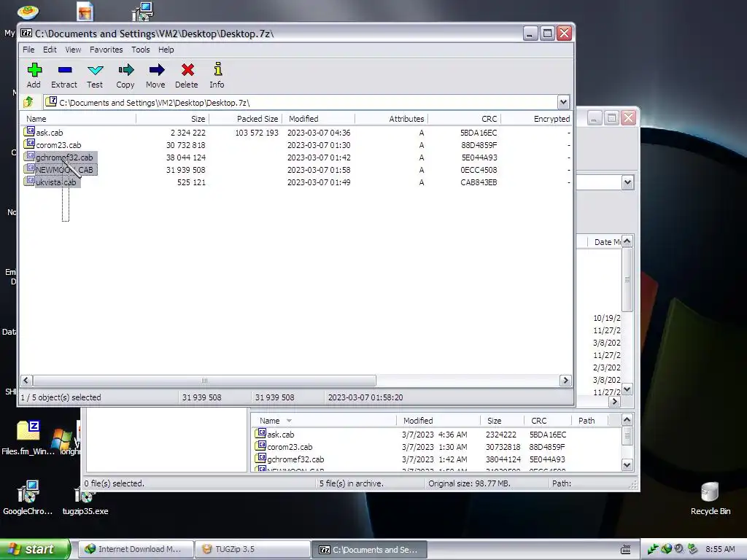Sort by Encrypted column header
Image resolution: width=747 pixels, height=560 pixels.
(536, 119)
